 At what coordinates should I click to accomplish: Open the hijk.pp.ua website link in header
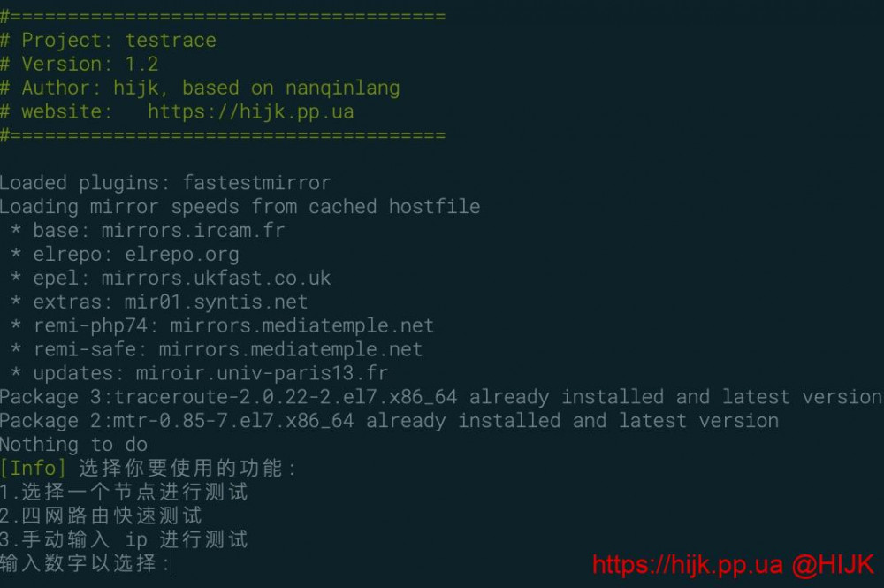click(250, 112)
